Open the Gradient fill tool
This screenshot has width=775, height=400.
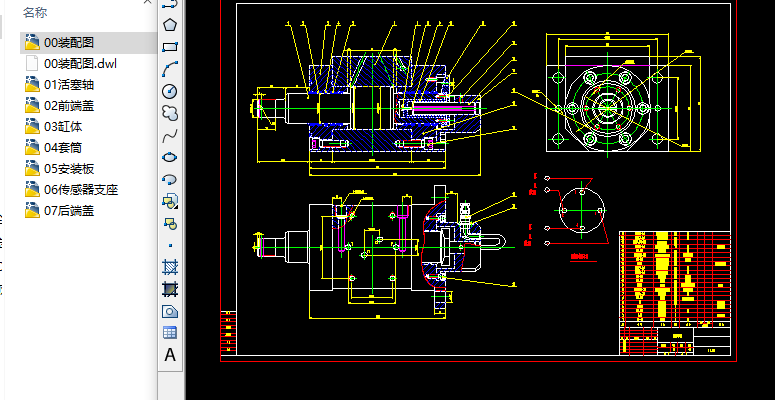click(170, 289)
